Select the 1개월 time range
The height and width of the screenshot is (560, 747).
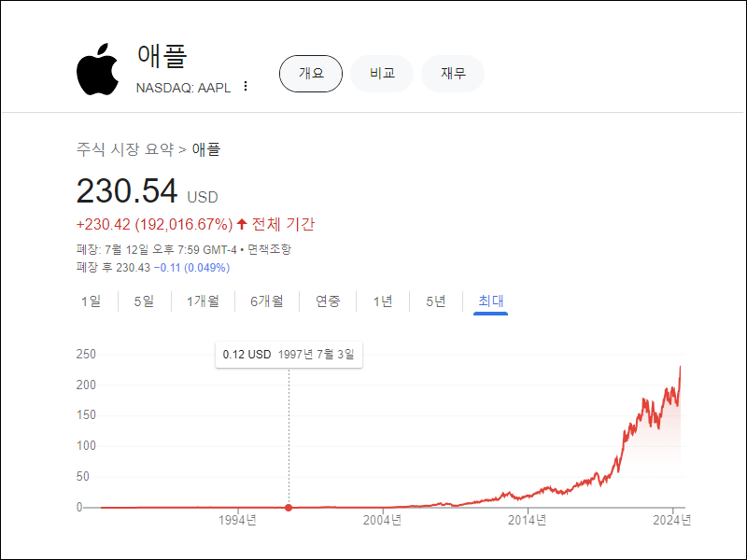pyautogui.click(x=203, y=301)
